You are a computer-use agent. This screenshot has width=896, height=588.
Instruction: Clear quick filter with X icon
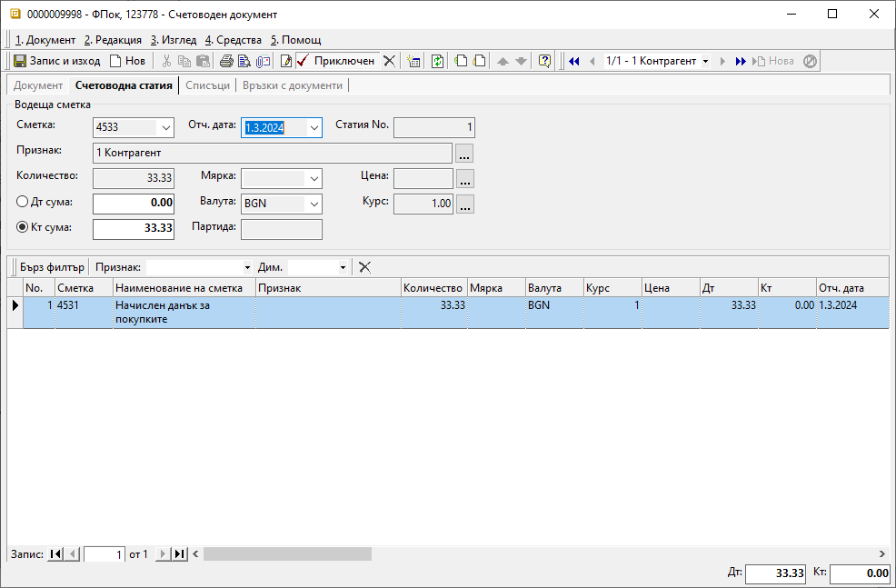pyautogui.click(x=364, y=267)
